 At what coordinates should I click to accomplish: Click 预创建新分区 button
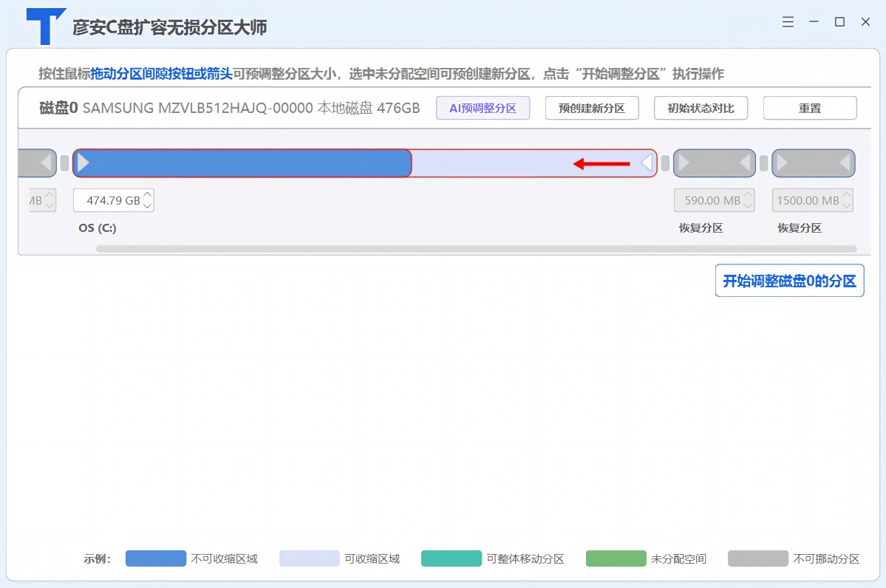[592, 108]
